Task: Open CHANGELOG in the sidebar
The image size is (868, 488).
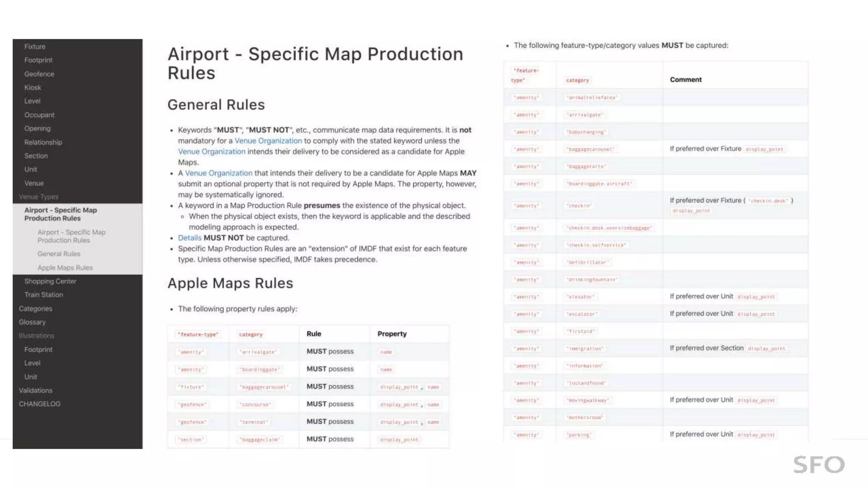Action: click(39, 404)
